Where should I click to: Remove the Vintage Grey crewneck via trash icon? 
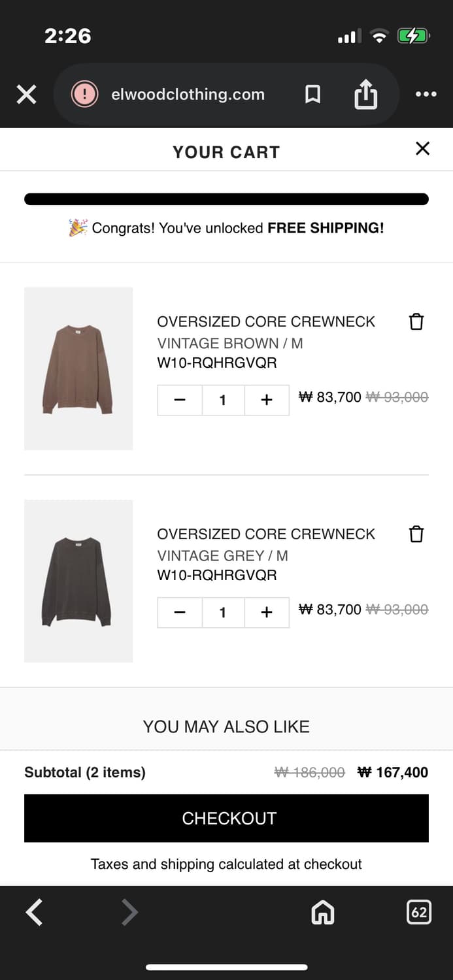pyautogui.click(x=416, y=534)
